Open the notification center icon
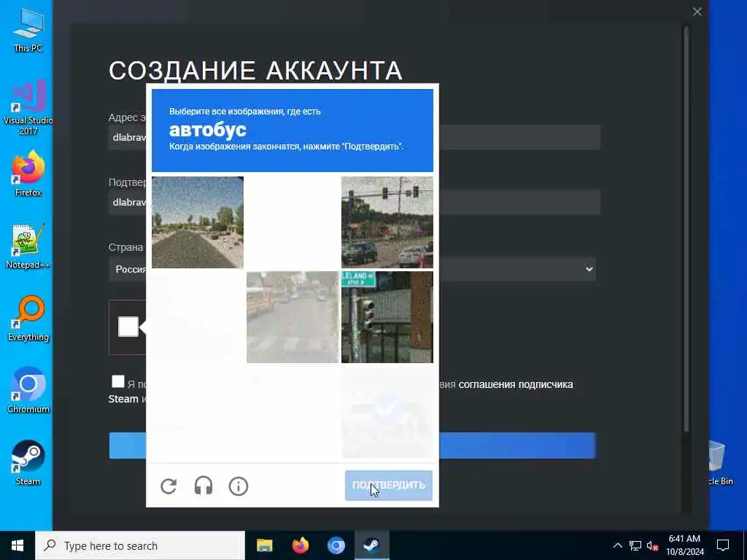This screenshot has width=747, height=560. tap(723, 545)
